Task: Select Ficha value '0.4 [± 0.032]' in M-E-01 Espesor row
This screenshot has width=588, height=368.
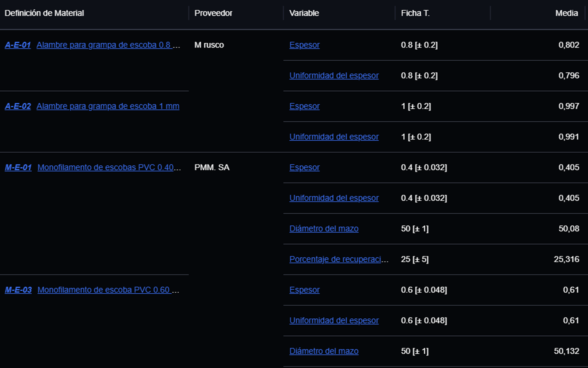Action: tap(424, 167)
